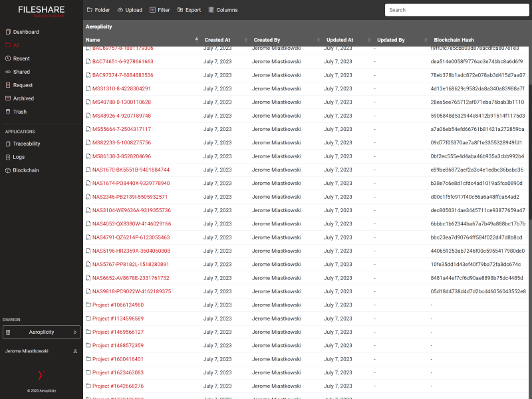Sort by the Name column arrow
This screenshot has width=532, height=399.
click(x=196, y=40)
